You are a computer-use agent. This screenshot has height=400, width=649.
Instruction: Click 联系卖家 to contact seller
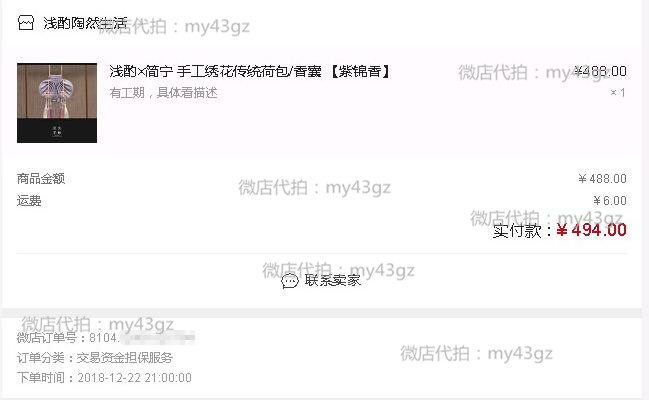click(332, 280)
